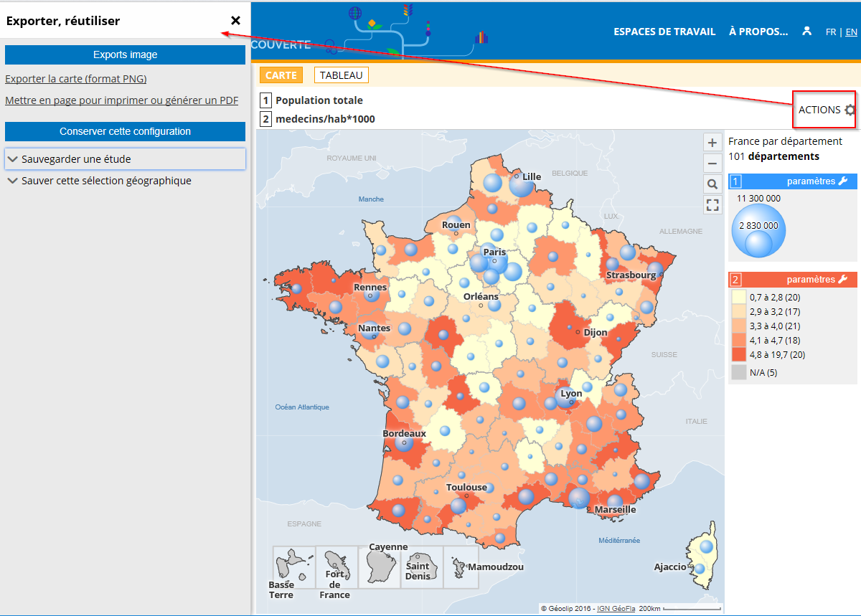Switch to the TABLEAU tab
This screenshot has width=861, height=616.
pos(342,75)
